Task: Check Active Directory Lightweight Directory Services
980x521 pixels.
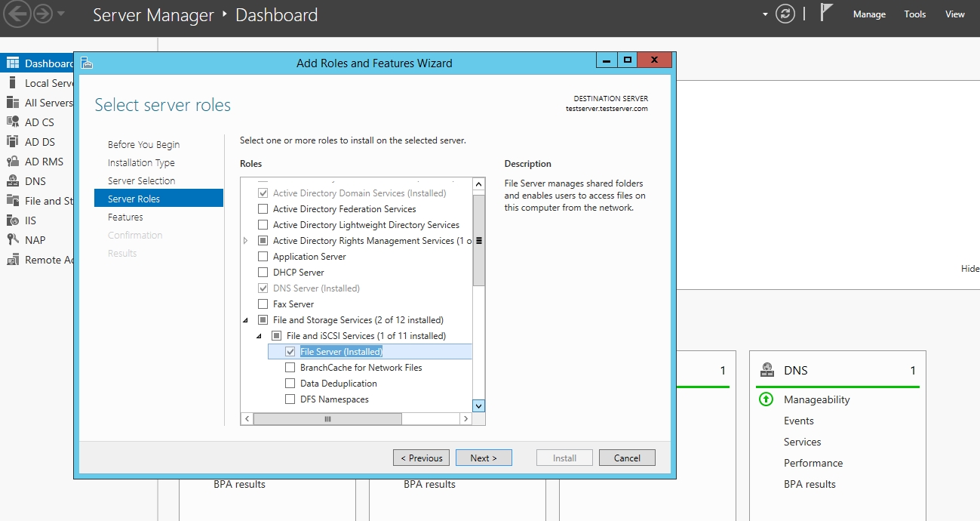Action: coord(263,225)
